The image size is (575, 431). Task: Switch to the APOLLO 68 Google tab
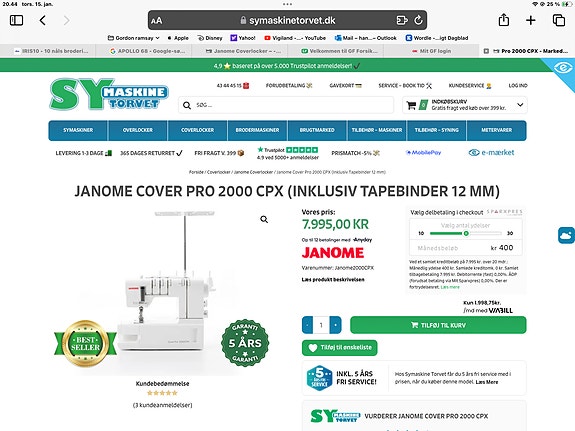click(148, 51)
